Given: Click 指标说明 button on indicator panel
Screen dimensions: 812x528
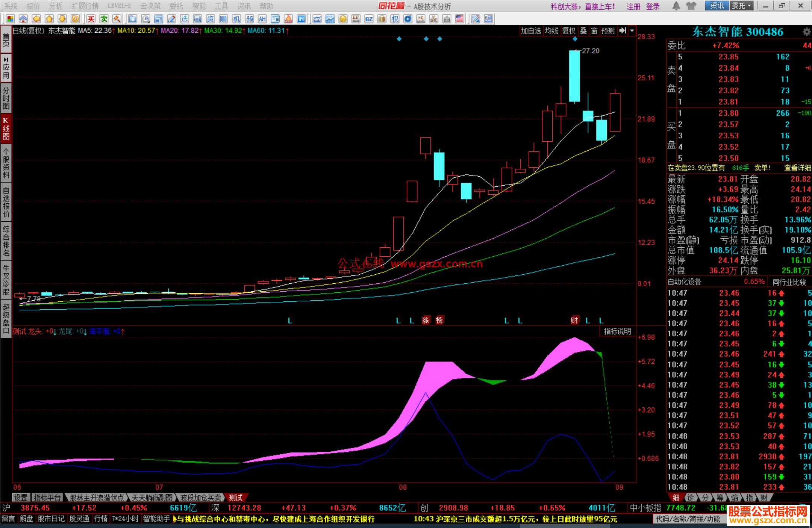Looking at the screenshot, I should pyautogui.click(x=617, y=331).
